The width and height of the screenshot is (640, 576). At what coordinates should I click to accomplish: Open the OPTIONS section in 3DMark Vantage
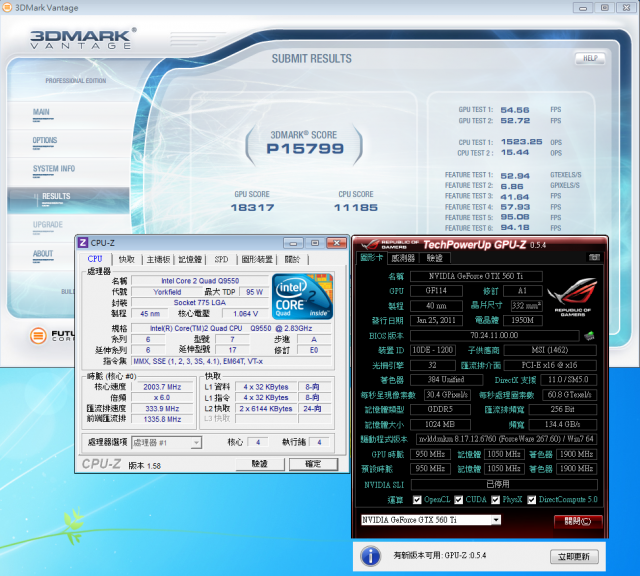(x=45, y=140)
